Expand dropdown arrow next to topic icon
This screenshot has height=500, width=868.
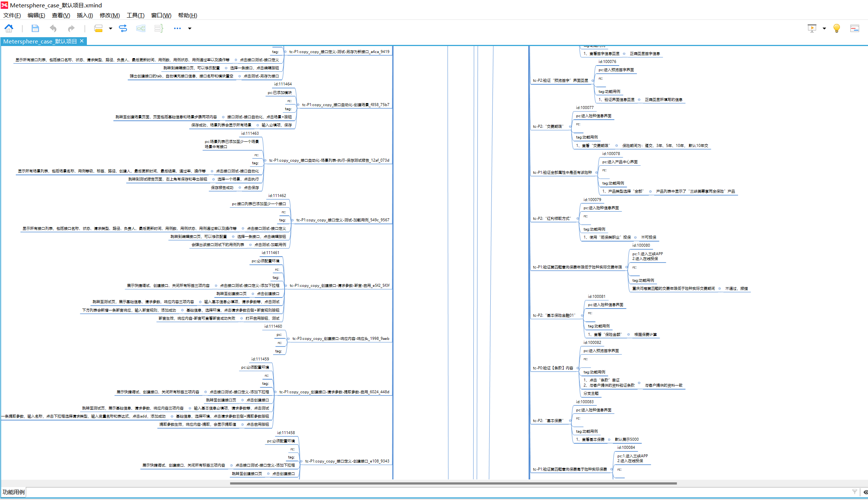click(110, 28)
